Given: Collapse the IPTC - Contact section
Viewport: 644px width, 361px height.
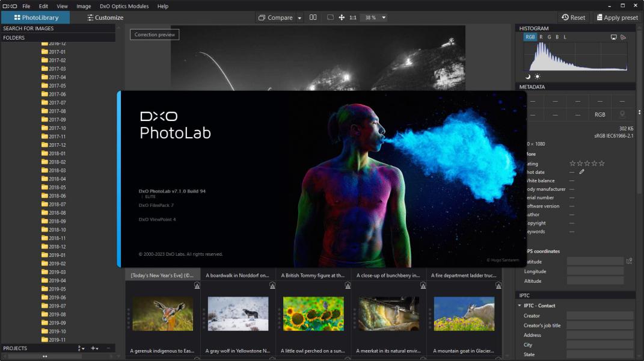Looking at the screenshot, I should [520, 306].
